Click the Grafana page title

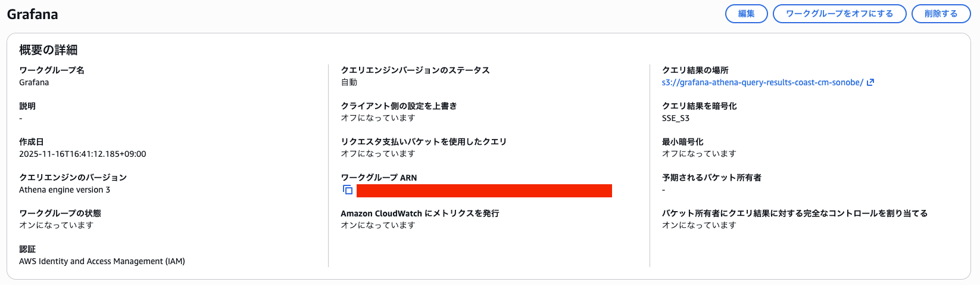point(33,14)
